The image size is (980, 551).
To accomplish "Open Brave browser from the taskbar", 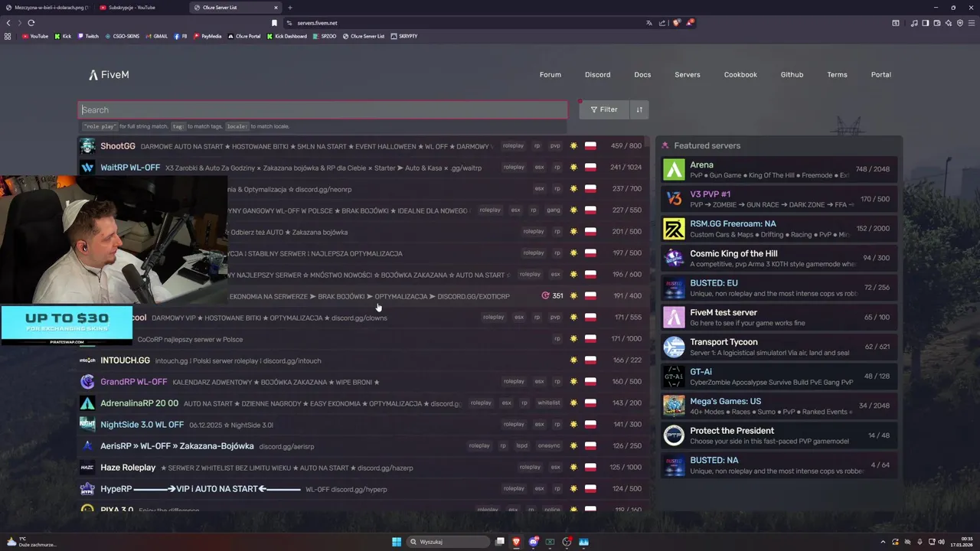I will point(517,542).
